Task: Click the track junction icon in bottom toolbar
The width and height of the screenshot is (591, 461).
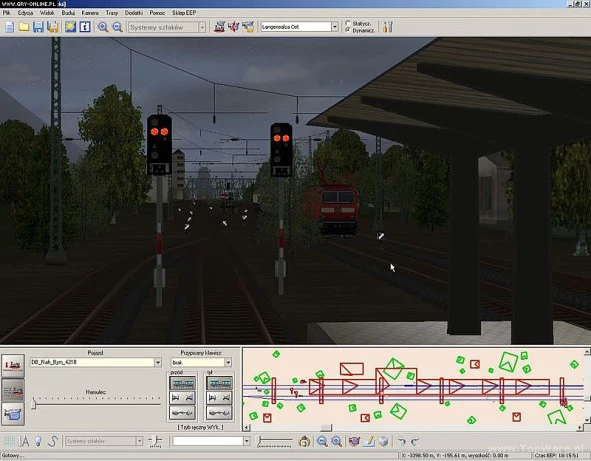Action: 155,441
